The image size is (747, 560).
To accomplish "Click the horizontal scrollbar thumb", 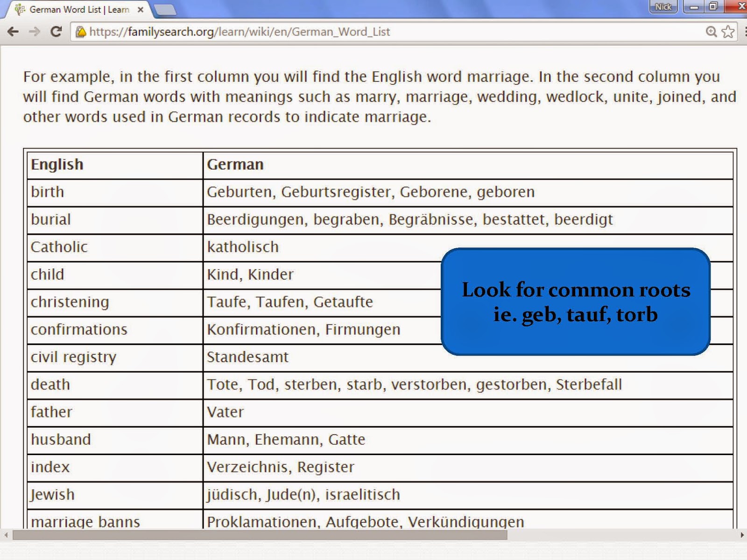I will (260, 535).
